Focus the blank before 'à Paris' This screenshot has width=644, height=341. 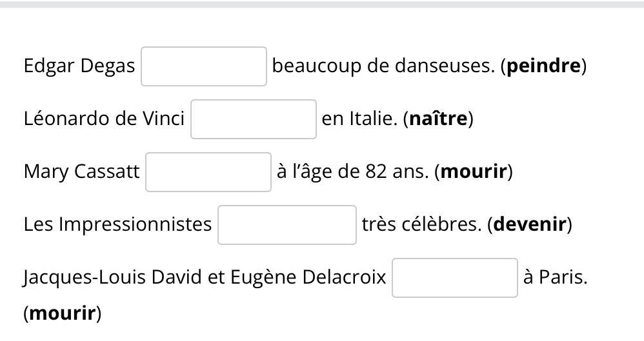tap(455, 278)
